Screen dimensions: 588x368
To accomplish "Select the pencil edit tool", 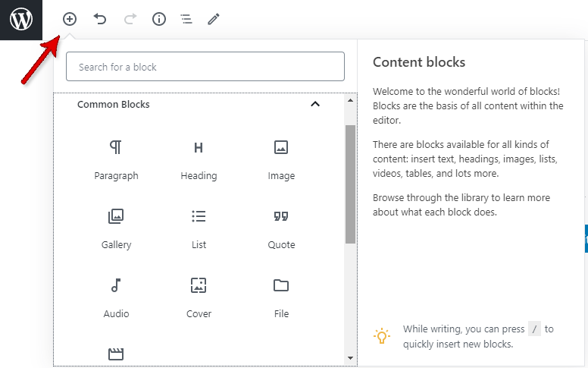I will coord(214,19).
